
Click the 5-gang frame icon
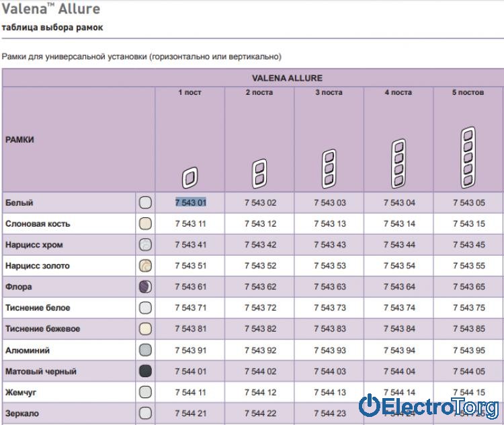pos(468,158)
